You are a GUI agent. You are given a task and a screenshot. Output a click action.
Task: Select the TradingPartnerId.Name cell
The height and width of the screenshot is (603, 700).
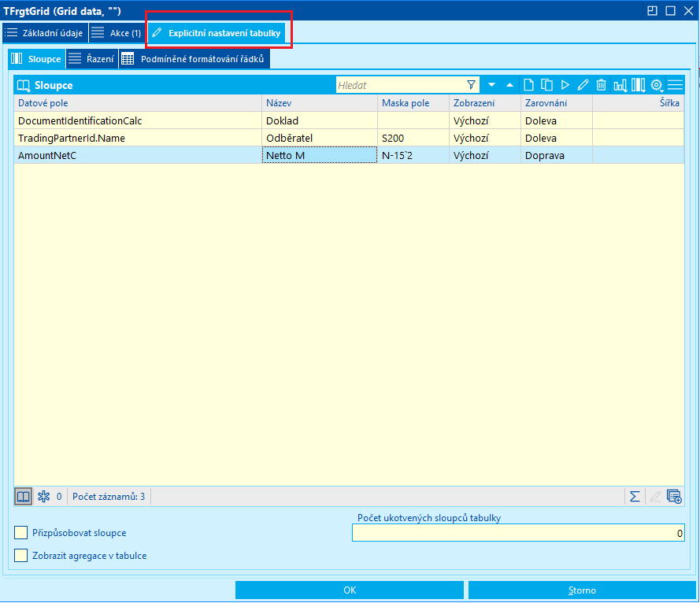click(138, 138)
